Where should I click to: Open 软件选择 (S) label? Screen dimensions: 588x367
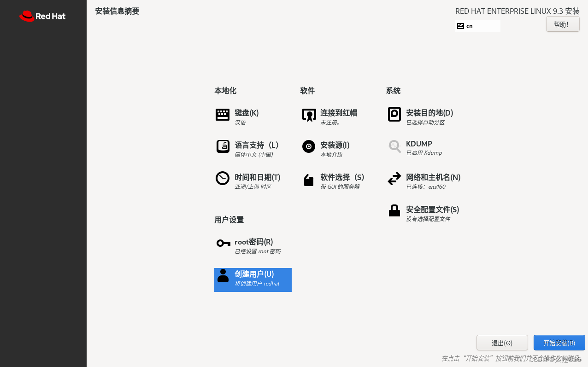[342, 177]
